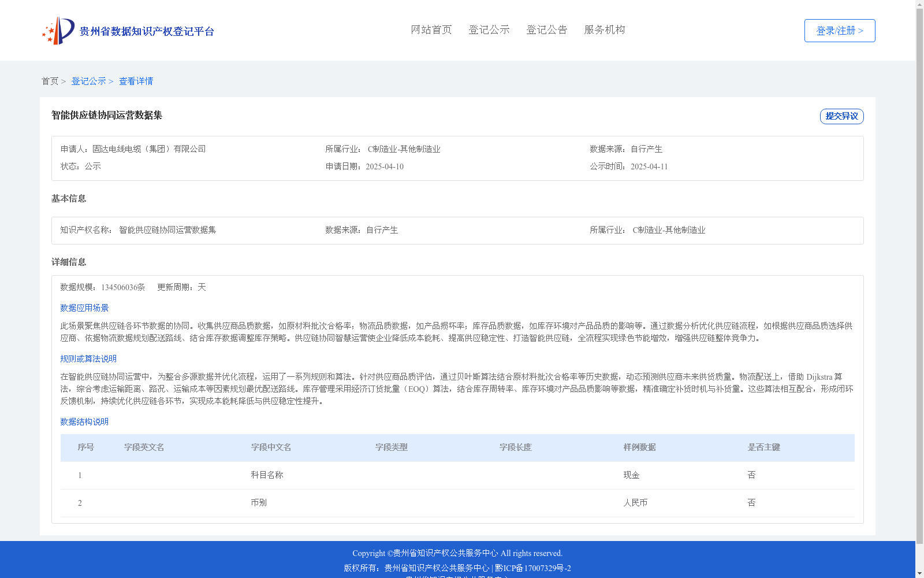Click 知识产权名称 value in 基本信息

pos(167,230)
